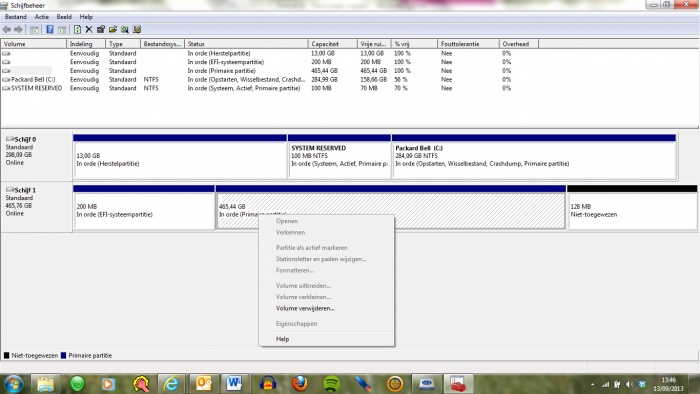Select the 13,00 GB Herstelpartitie block on Schijf 0
Image resolution: width=700 pixels, height=394 pixels.
(x=180, y=156)
